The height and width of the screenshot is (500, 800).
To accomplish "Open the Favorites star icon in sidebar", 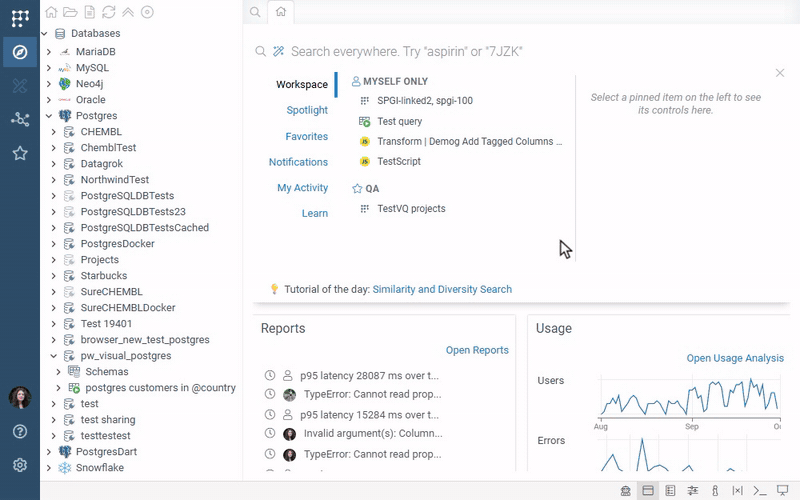I will (x=20, y=153).
